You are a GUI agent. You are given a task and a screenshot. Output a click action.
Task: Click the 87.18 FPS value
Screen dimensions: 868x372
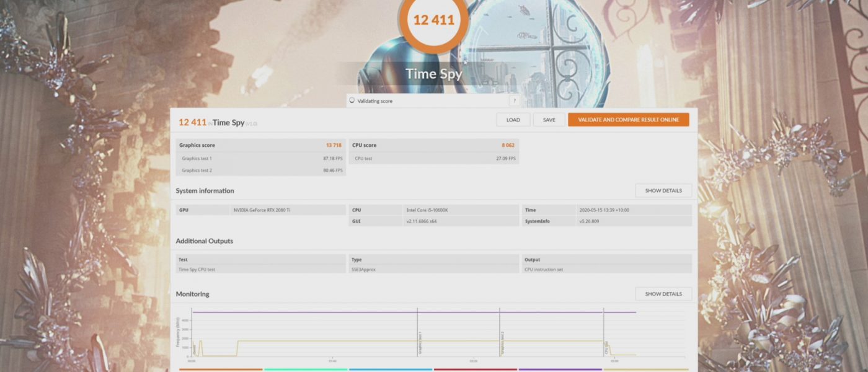click(333, 159)
